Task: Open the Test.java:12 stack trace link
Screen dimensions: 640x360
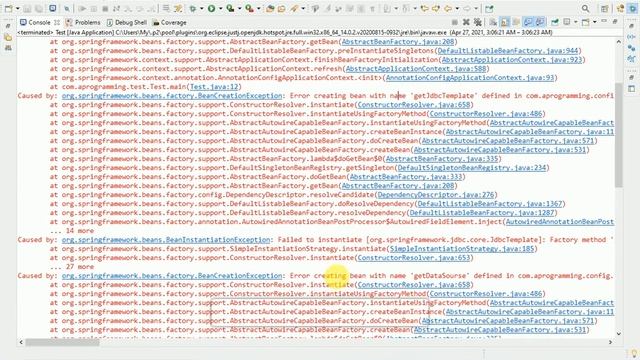Action: (214, 87)
